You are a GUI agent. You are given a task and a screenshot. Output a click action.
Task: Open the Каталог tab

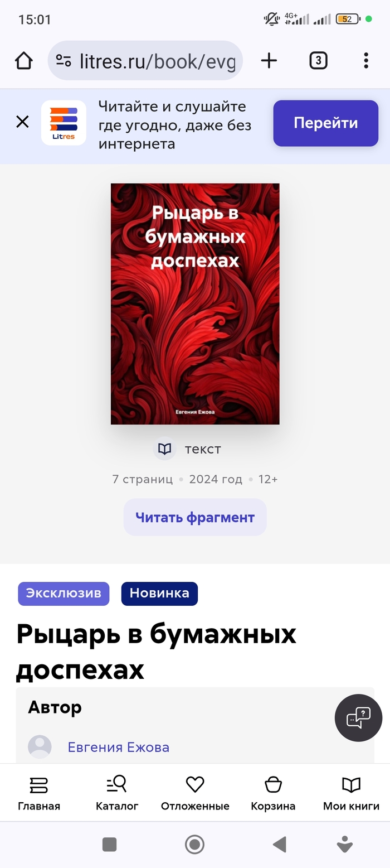[x=117, y=793]
